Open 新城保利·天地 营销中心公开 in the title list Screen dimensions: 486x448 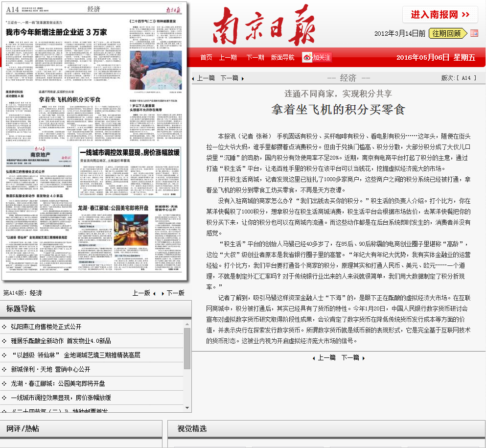pyautogui.click(x=50, y=370)
